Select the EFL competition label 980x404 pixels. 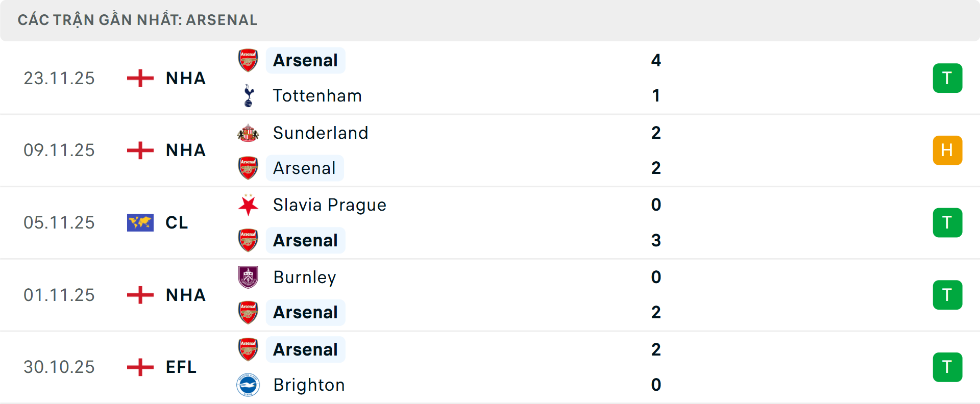tap(181, 367)
